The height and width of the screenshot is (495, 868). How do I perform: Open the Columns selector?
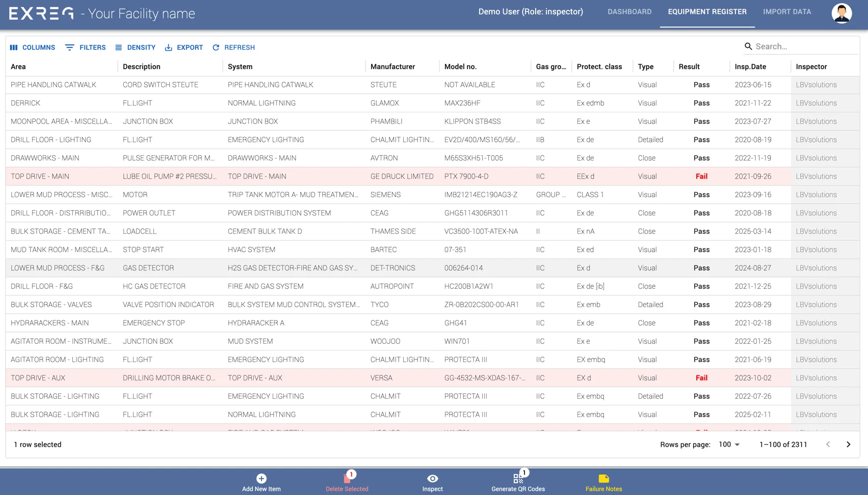(x=33, y=47)
